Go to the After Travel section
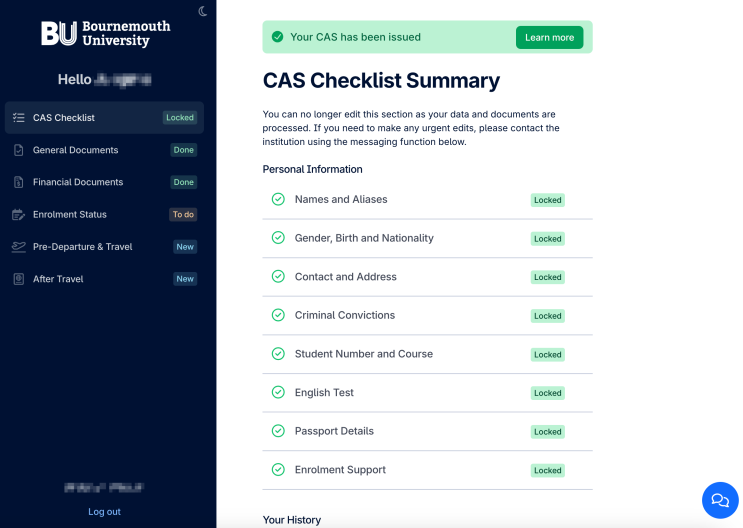Viewport: 743px width, 528px height. tap(104, 279)
